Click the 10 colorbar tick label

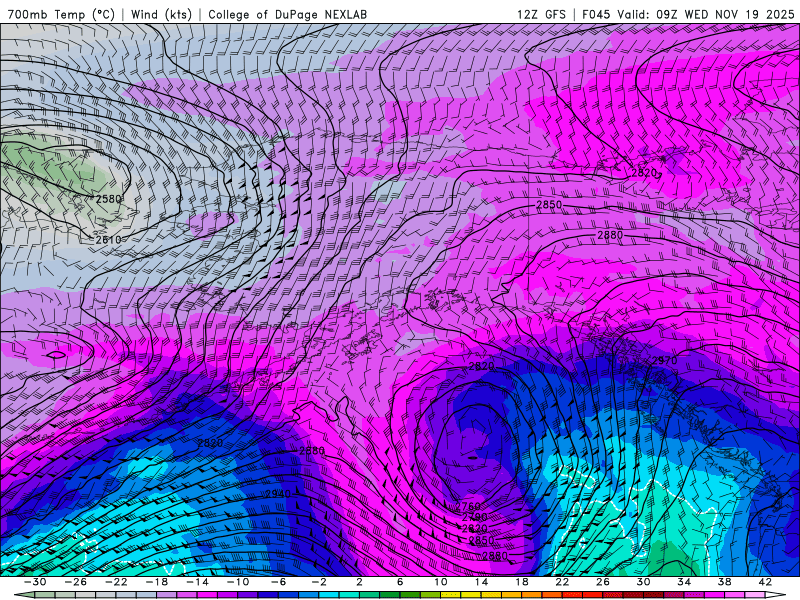441,582
